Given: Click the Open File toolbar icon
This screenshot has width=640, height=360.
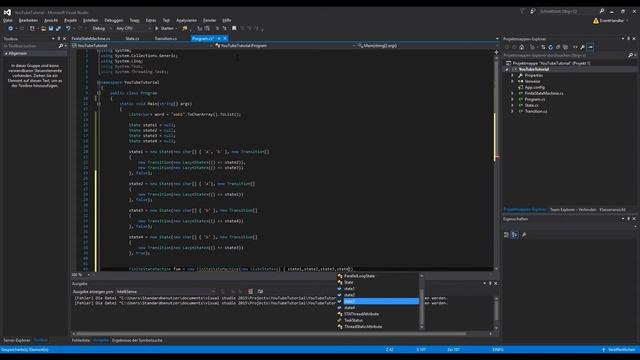Looking at the screenshot, I should point(43,29).
